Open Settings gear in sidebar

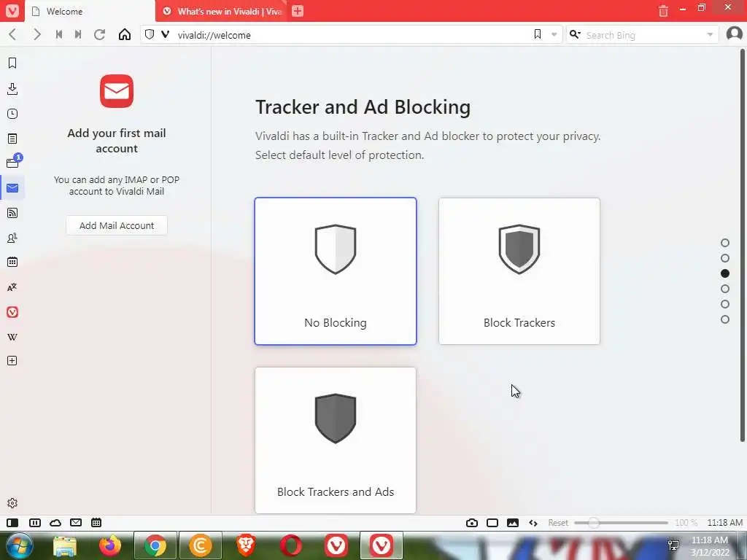12,503
